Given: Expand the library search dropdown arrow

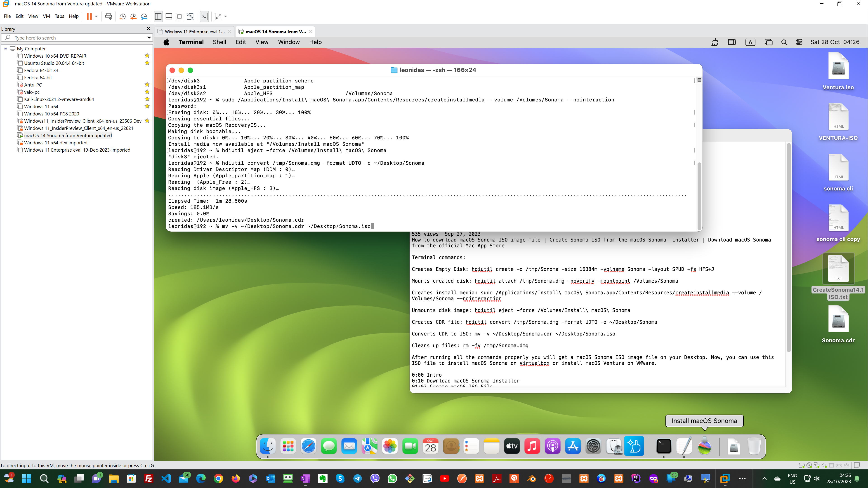Looking at the screenshot, I should (x=149, y=38).
